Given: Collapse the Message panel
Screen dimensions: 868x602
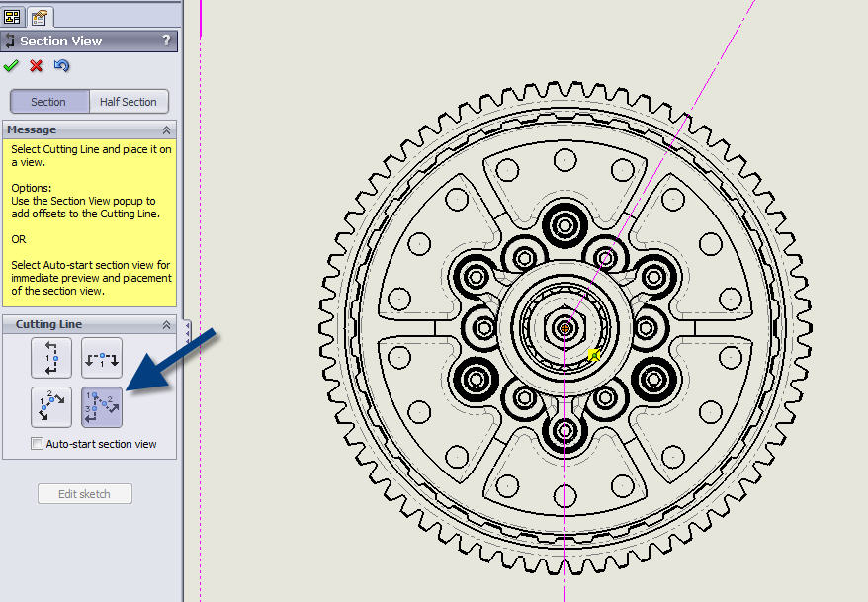Looking at the screenshot, I should pyautogui.click(x=166, y=130).
